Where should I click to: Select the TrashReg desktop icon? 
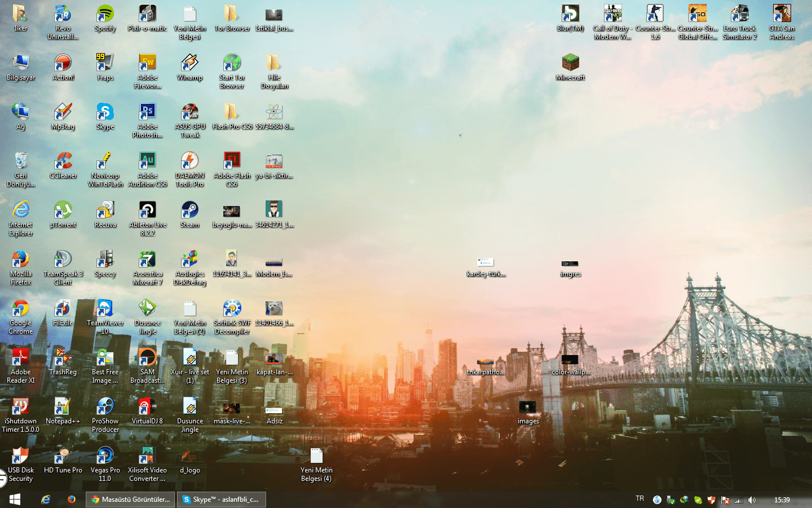[x=63, y=362]
